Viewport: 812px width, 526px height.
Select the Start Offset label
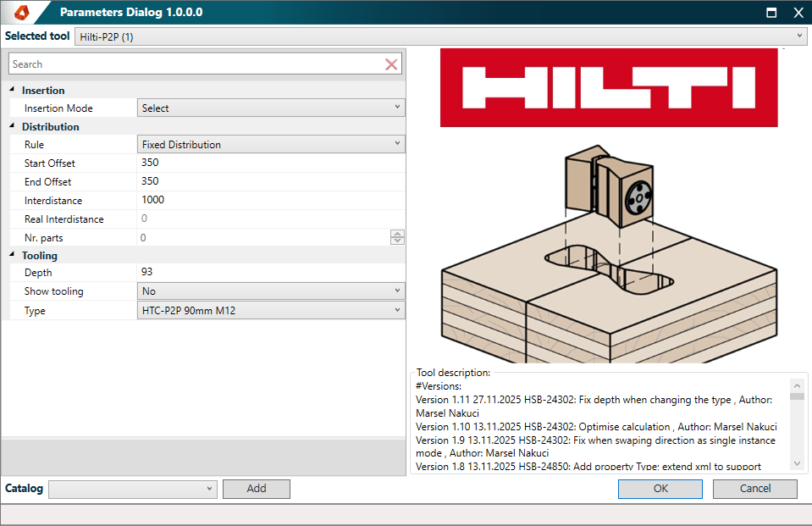click(x=50, y=163)
